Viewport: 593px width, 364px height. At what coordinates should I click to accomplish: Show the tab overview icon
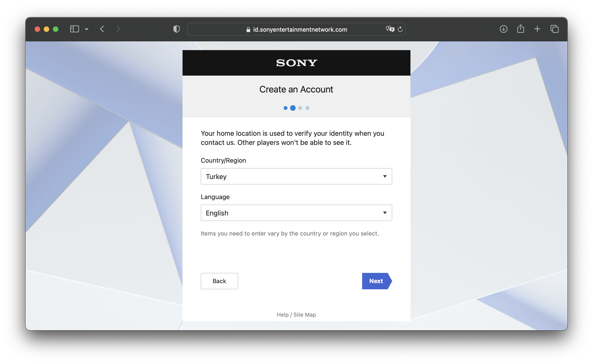click(554, 29)
